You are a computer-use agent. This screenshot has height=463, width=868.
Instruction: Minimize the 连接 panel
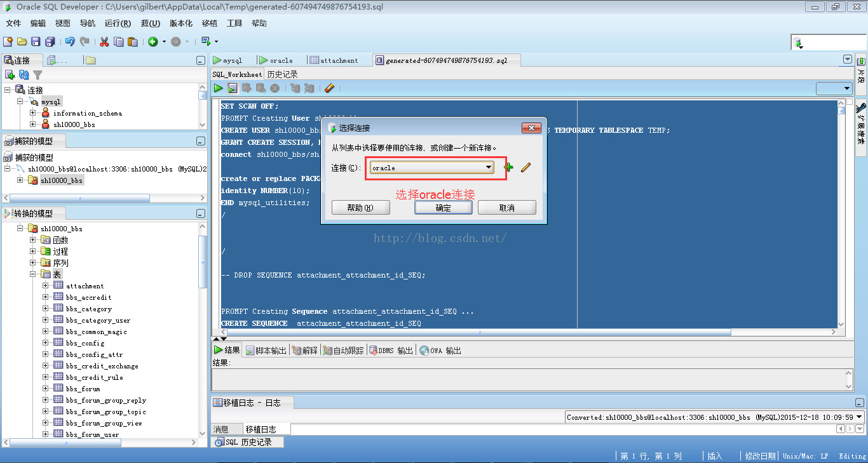coord(201,61)
